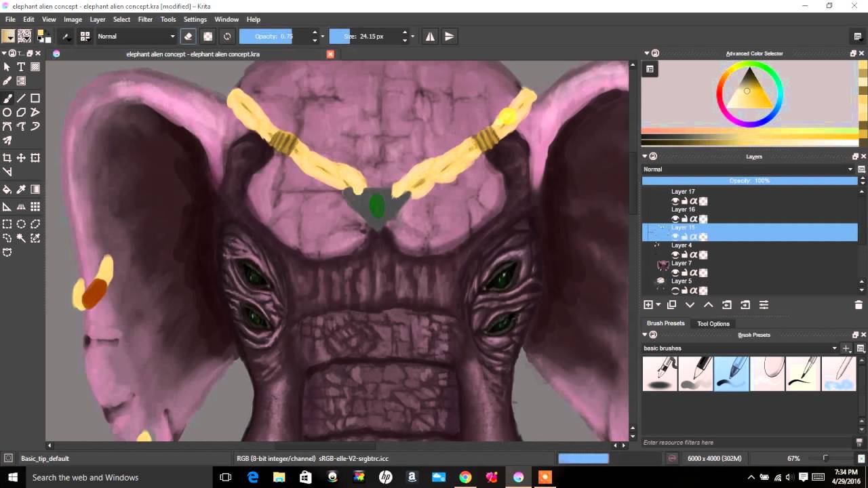The image size is (868, 488).
Task: Choose the blue ballpoint pen brush preset
Action: [x=731, y=373]
